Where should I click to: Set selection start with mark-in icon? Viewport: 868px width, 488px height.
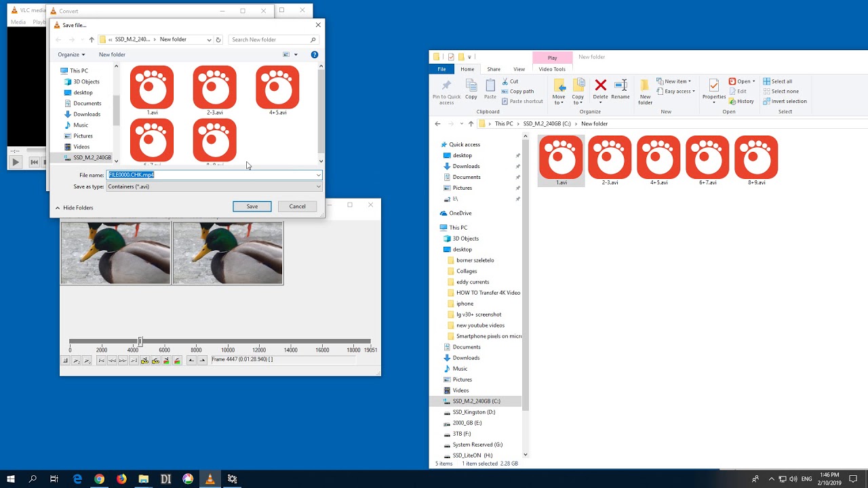pos(191,361)
